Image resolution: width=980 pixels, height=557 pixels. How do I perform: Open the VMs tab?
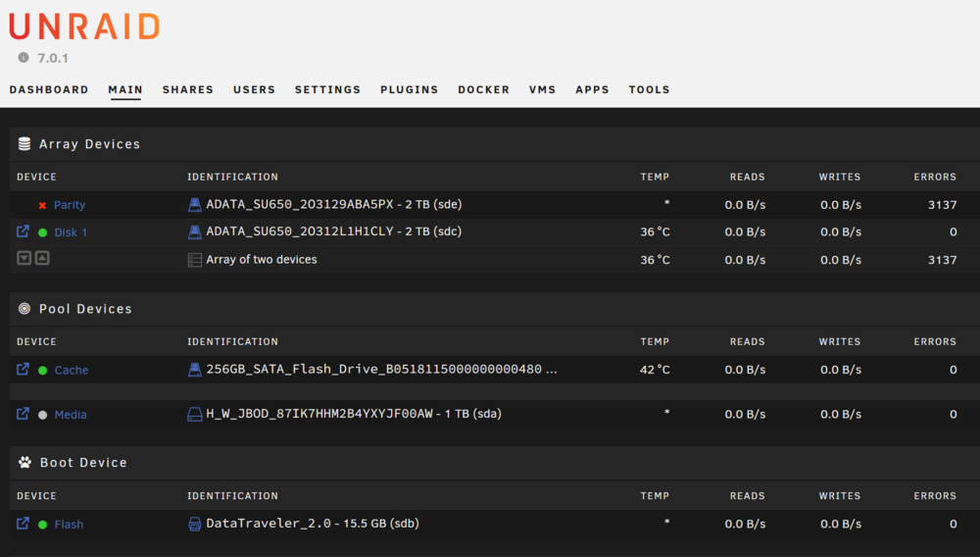click(x=543, y=89)
